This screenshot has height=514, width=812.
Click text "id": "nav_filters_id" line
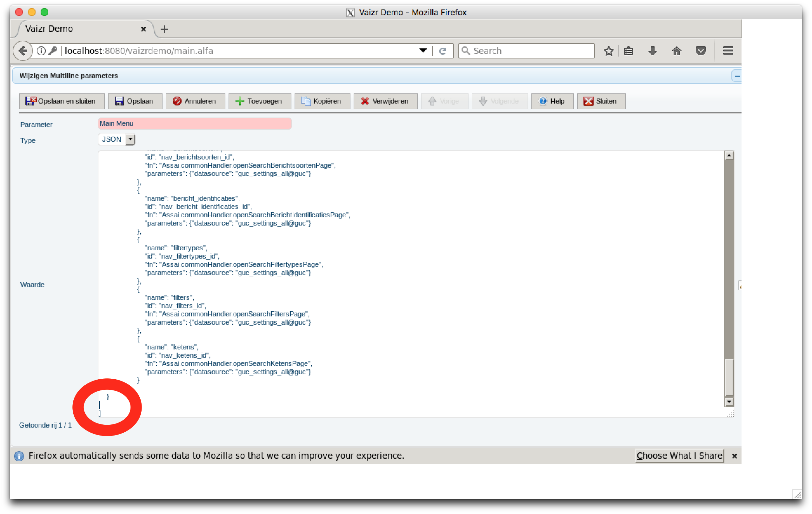coord(175,306)
